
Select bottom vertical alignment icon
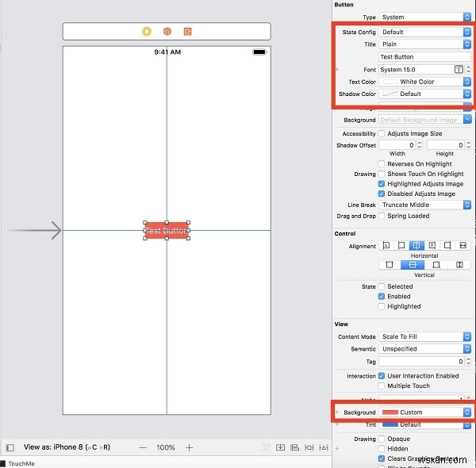click(436, 265)
